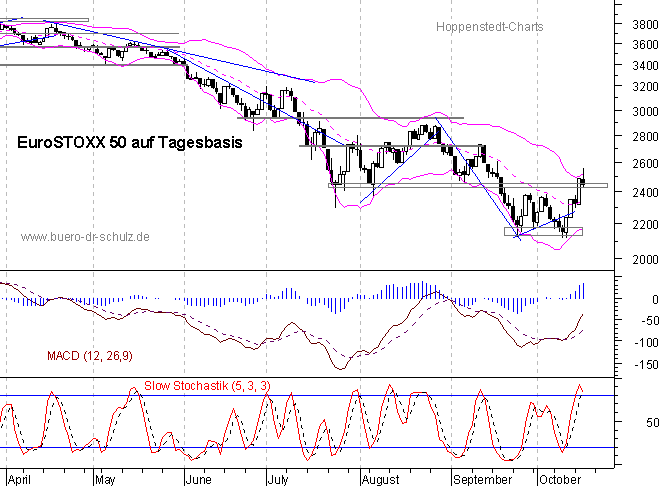Click the 3400 price axis value
Screen dimensions: 662x486
645,65
